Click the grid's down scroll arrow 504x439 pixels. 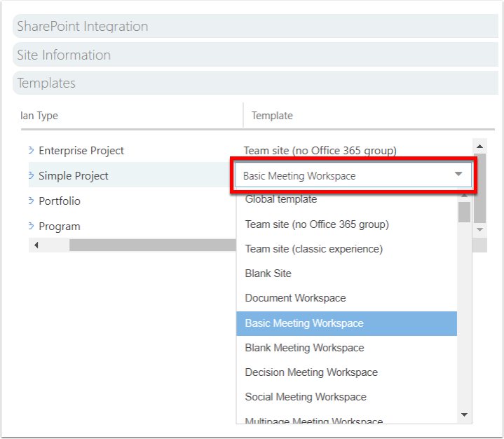[480, 229]
